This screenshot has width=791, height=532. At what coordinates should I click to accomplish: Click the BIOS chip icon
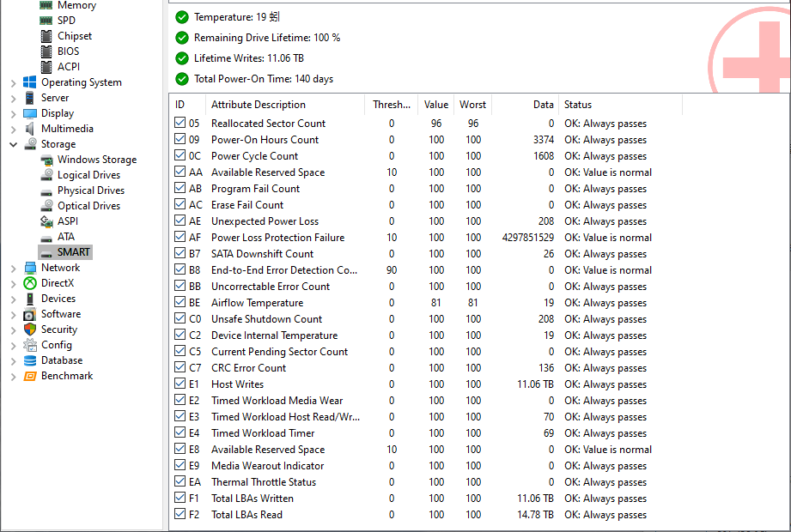[x=46, y=51]
